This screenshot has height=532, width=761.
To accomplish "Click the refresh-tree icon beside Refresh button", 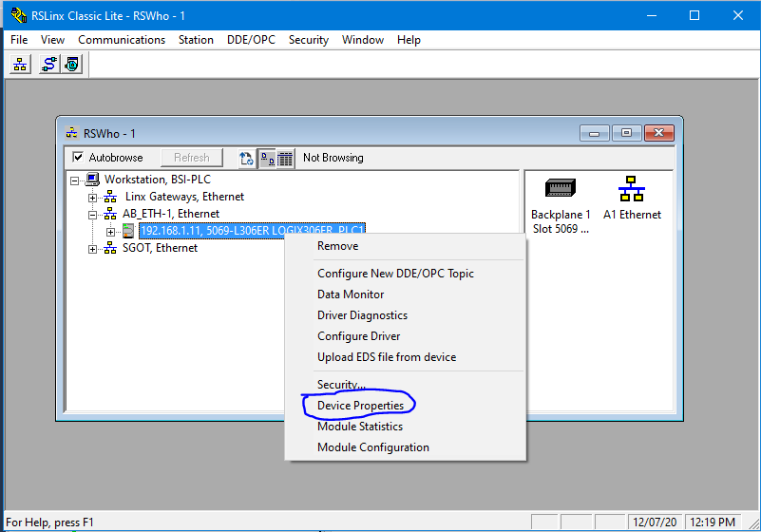I will pyautogui.click(x=247, y=159).
